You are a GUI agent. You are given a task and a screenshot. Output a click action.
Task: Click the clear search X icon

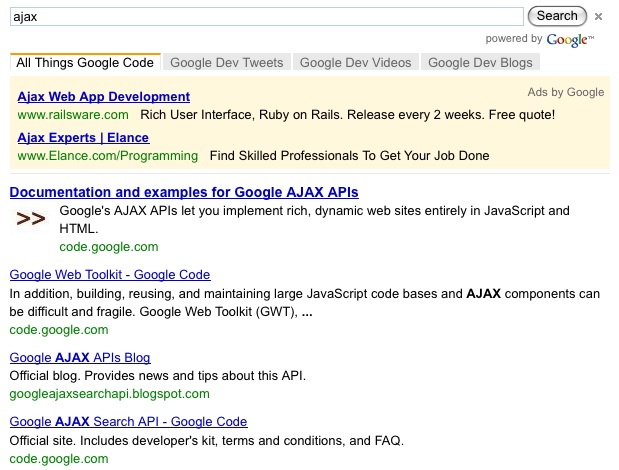(599, 16)
